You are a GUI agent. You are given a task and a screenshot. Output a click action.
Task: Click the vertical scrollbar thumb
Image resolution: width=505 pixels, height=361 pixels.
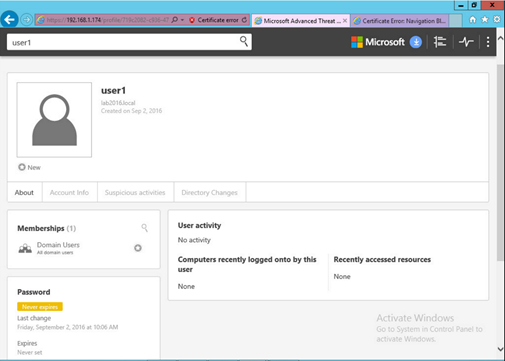[500, 163]
